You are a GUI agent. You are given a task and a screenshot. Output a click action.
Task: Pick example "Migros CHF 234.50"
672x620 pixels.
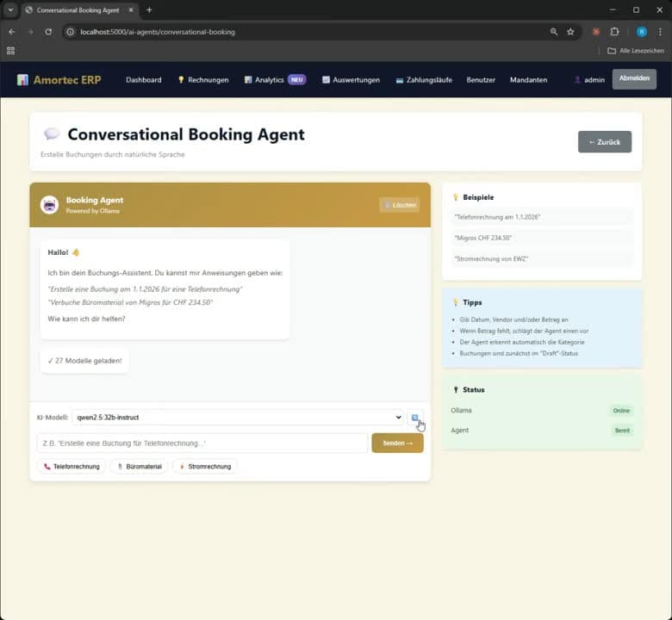click(x=542, y=238)
